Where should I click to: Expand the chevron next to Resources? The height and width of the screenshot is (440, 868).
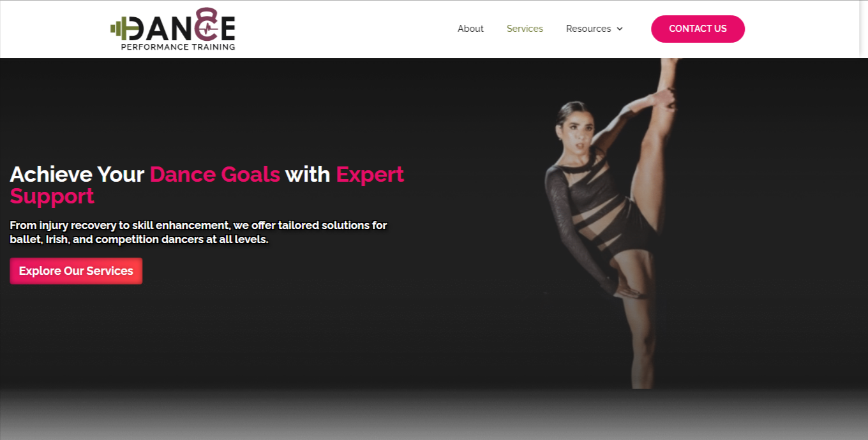(x=619, y=29)
